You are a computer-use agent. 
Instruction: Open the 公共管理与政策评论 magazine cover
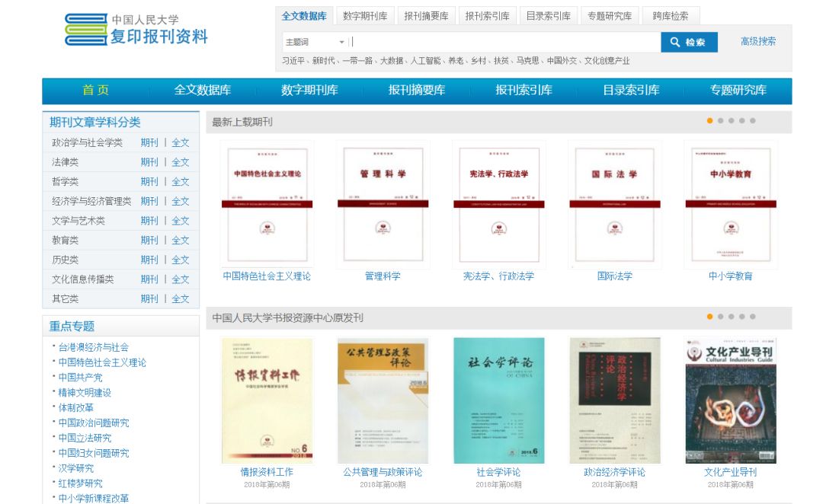[383, 400]
